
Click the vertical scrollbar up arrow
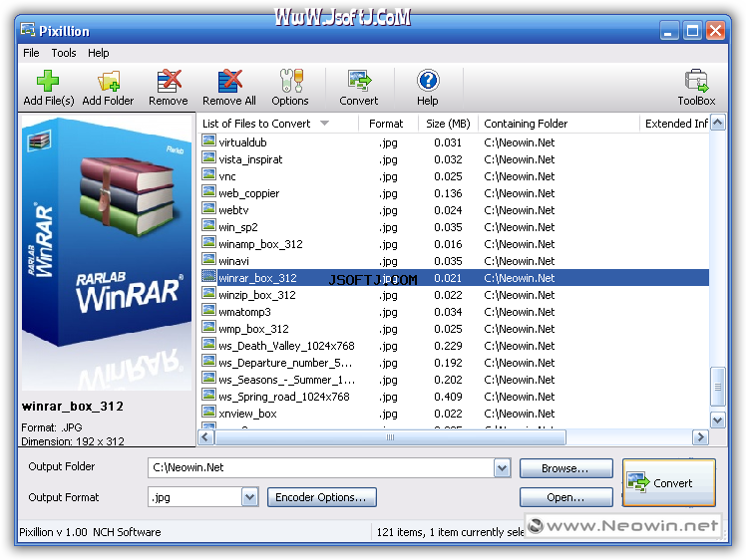pyautogui.click(x=717, y=123)
